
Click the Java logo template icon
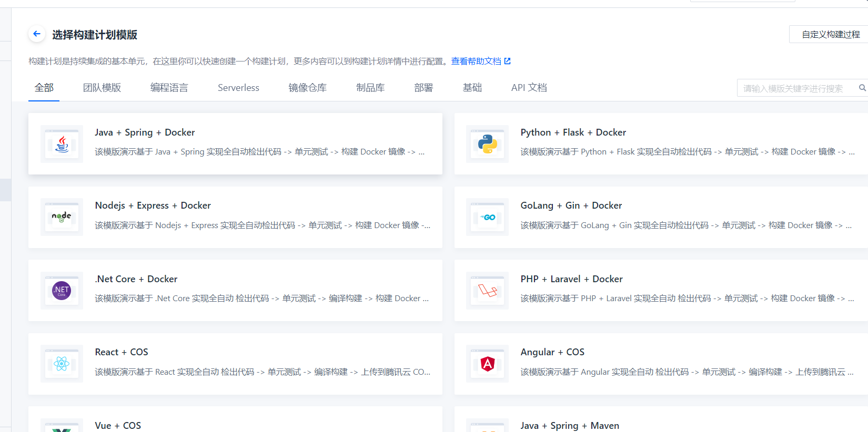(62, 144)
